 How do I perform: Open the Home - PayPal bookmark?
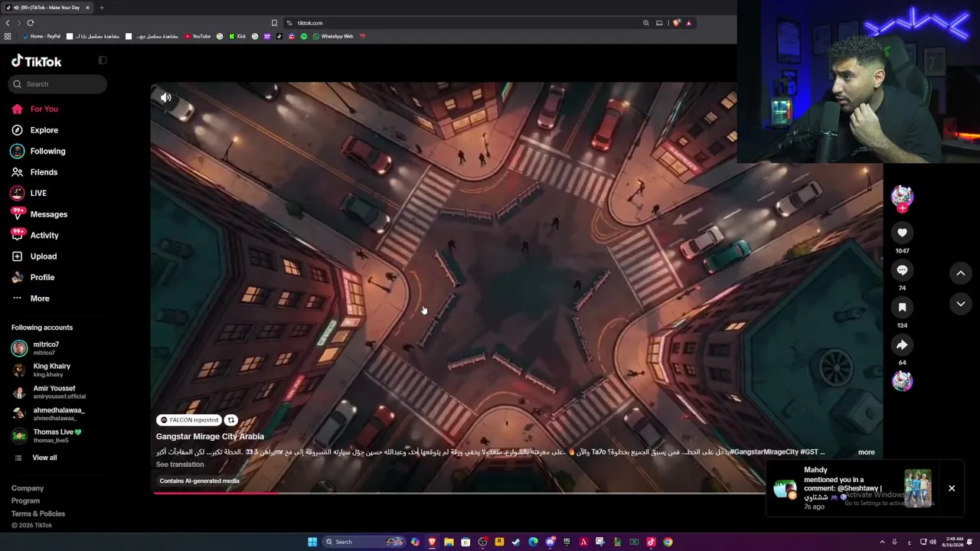[x=41, y=37]
